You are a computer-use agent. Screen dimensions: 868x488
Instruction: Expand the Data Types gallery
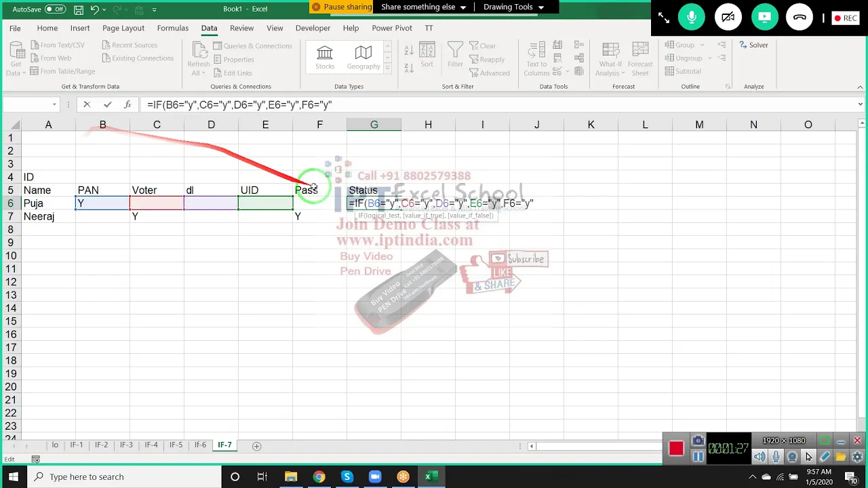[x=388, y=68]
